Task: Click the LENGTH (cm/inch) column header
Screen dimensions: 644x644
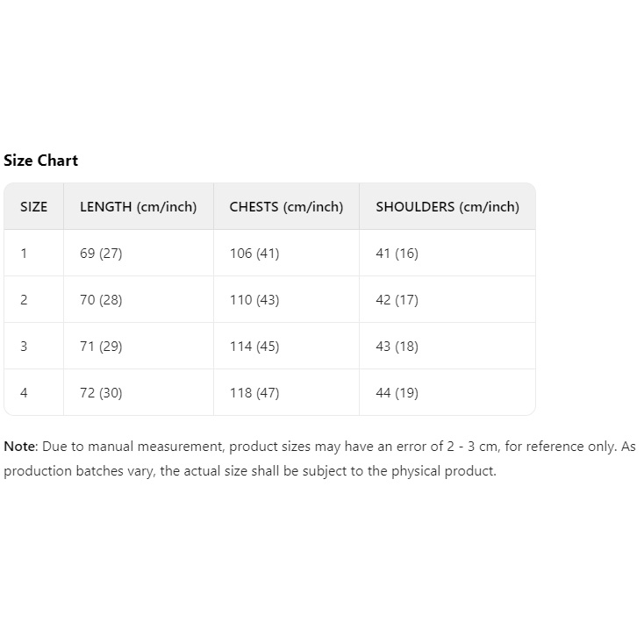Action: [x=139, y=207]
